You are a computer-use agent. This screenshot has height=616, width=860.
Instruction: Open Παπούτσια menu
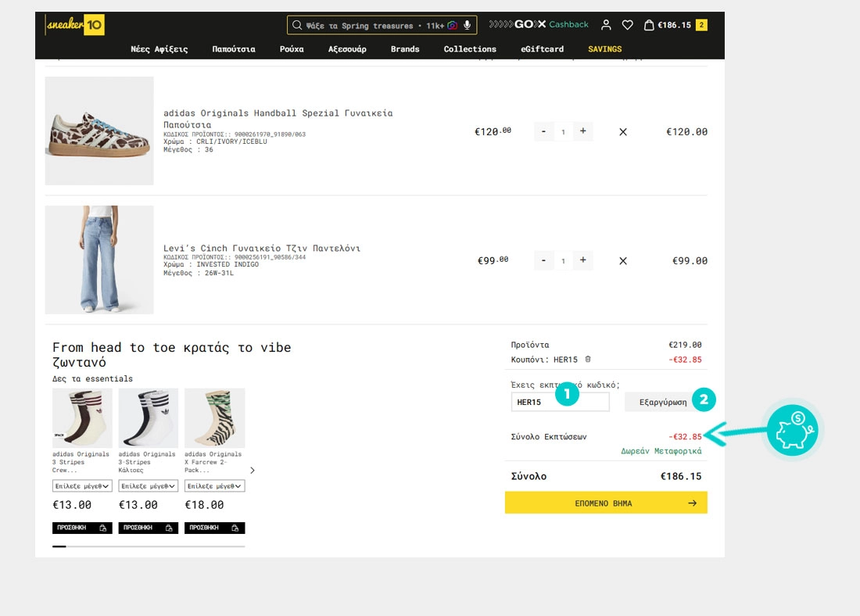point(234,48)
